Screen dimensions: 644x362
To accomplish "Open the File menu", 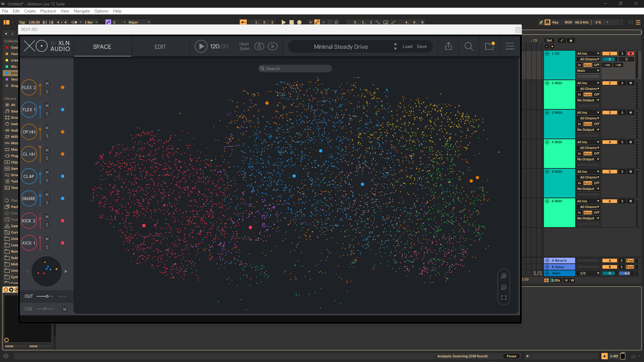I will [5, 11].
